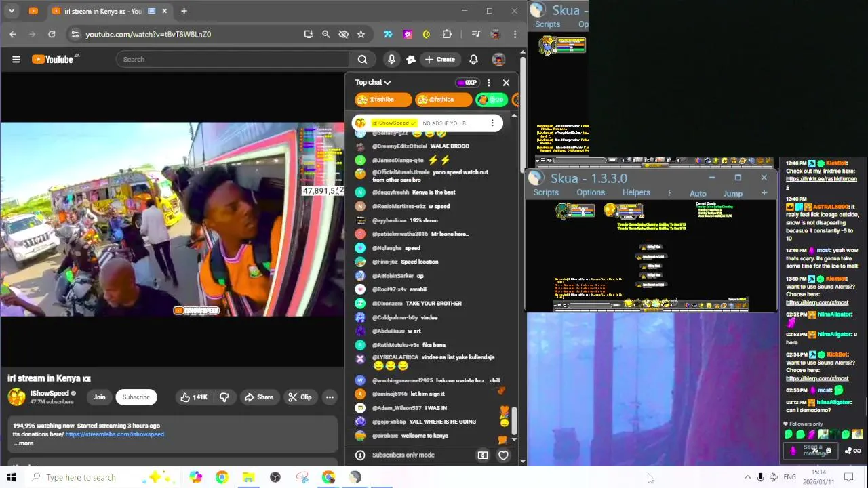Viewport: 868px width, 488px height.
Task: Send a heart reaction in chat
Action: click(x=503, y=455)
